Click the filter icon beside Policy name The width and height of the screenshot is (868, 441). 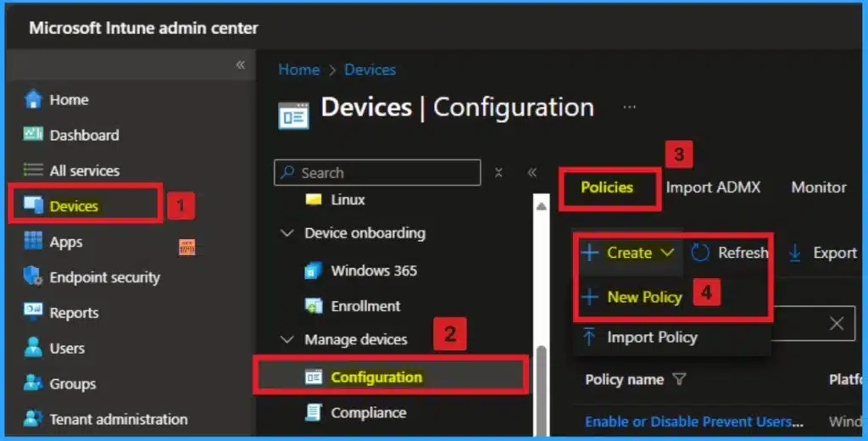(x=679, y=379)
